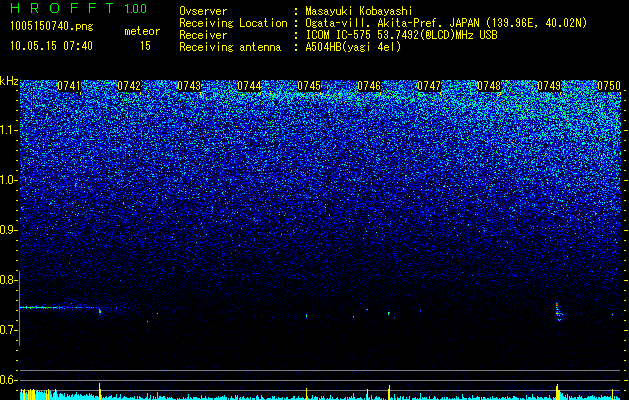
Task: Click the 'Receiving antenna' label
Action: (230, 47)
